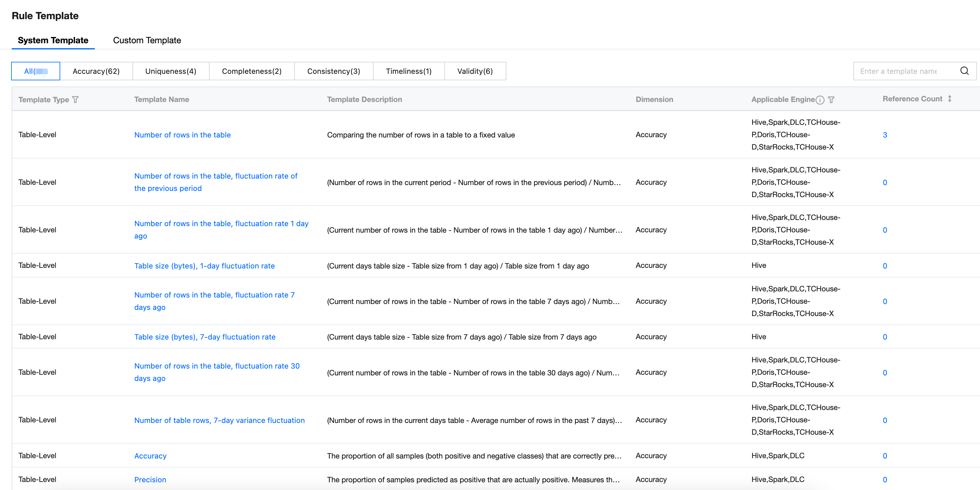Viewport: 980px width, 490px height.
Task: Filter templates by Uniqueness(4)
Action: click(170, 71)
